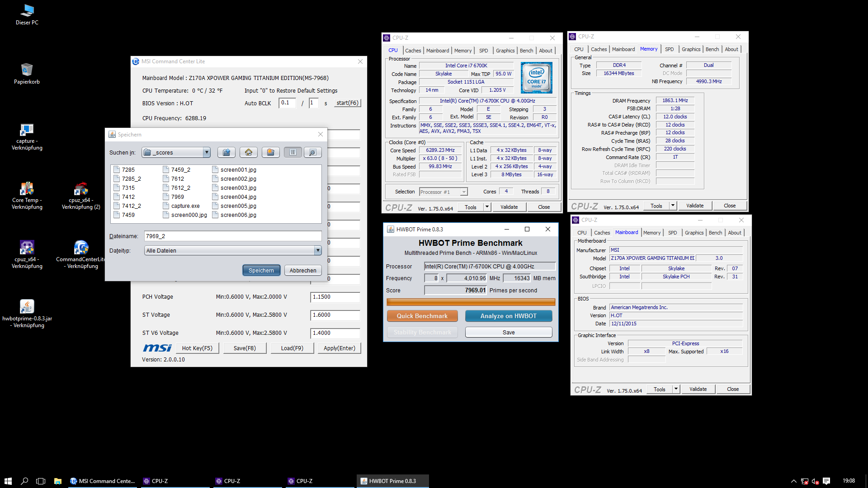Click Close button in CPU-Z Memory window
The image size is (868, 488).
[730, 206]
